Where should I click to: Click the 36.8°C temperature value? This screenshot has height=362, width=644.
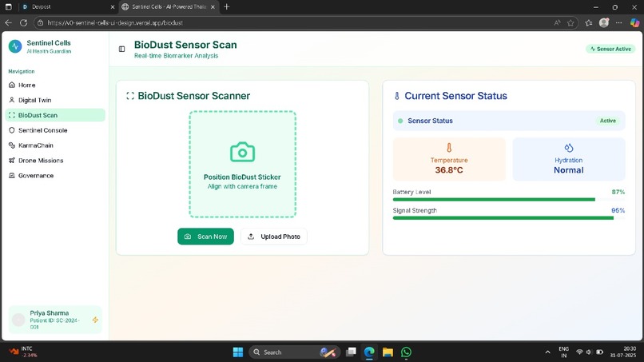click(449, 170)
